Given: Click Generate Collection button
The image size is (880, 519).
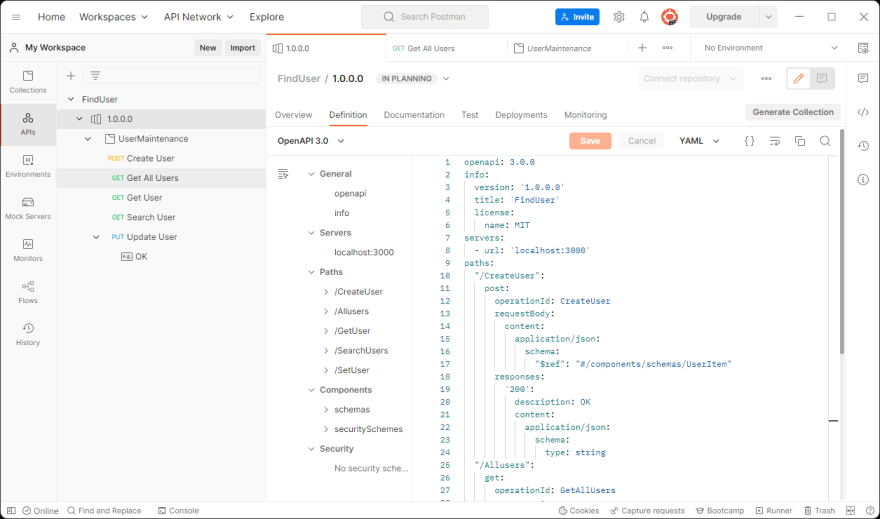Looking at the screenshot, I should point(792,112).
